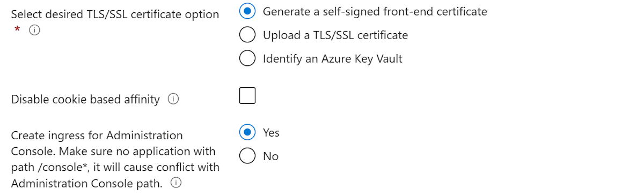Click the 'path /console*' line of the description
This screenshot has width=644, height=196.
pyautogui.click(x=115, y=167)
